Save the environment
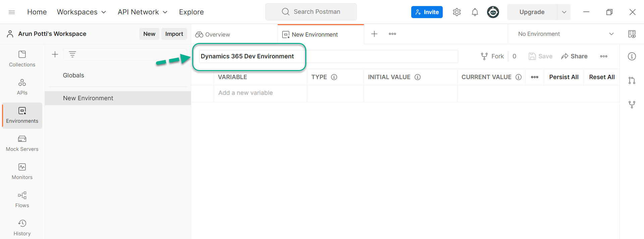 tap(540, 56)
